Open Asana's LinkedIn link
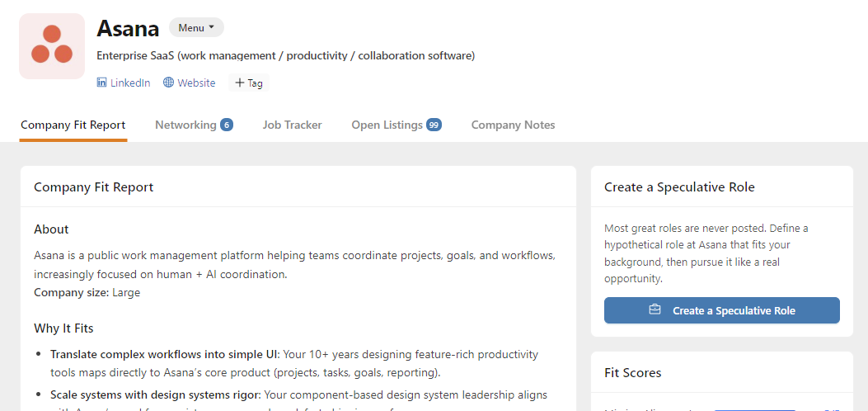The width and height of the screenshot is (868, 411). point(124,83)
